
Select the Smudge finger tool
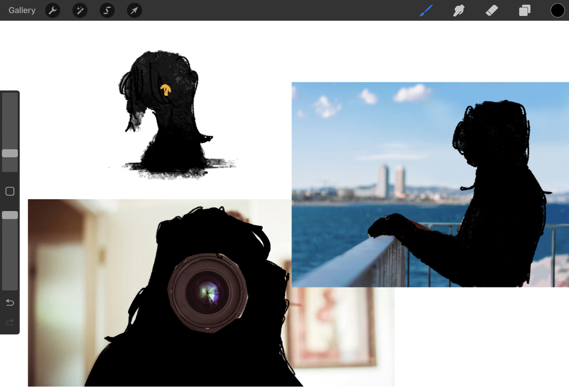click(x=459, y=11)
